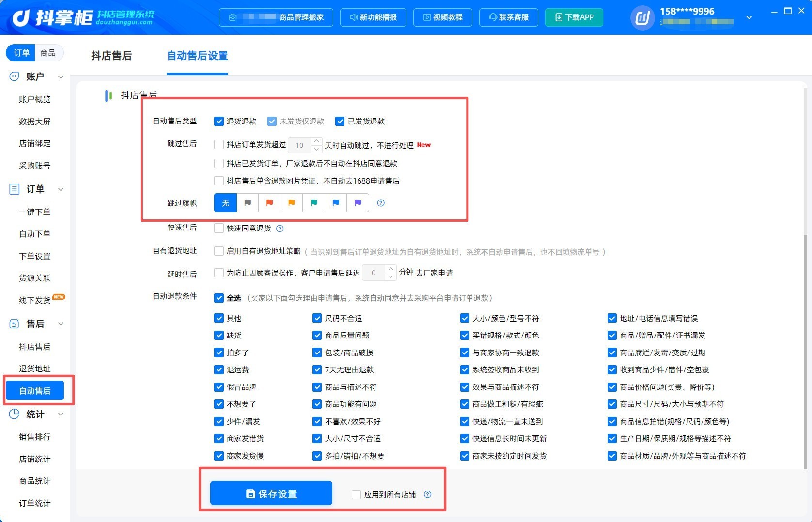Viewport: 812px width, 522px height.
Task: Open 数据大屏 in sidebar
Action: pyautogui.click(x=35, y=121)
